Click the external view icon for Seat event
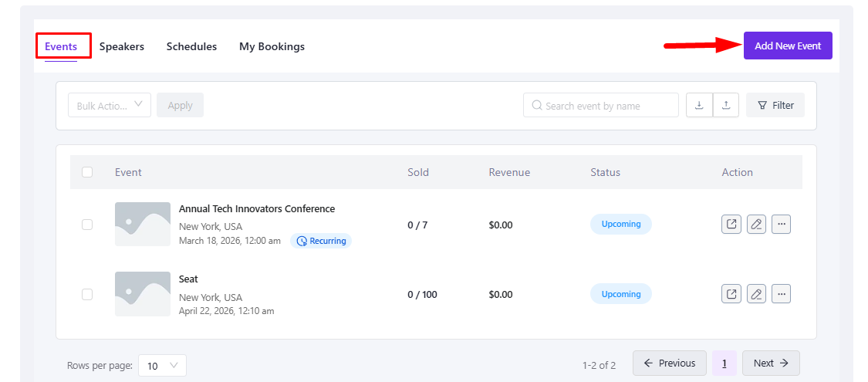Screen dimensions: 868x382 (x=731, y=294)
